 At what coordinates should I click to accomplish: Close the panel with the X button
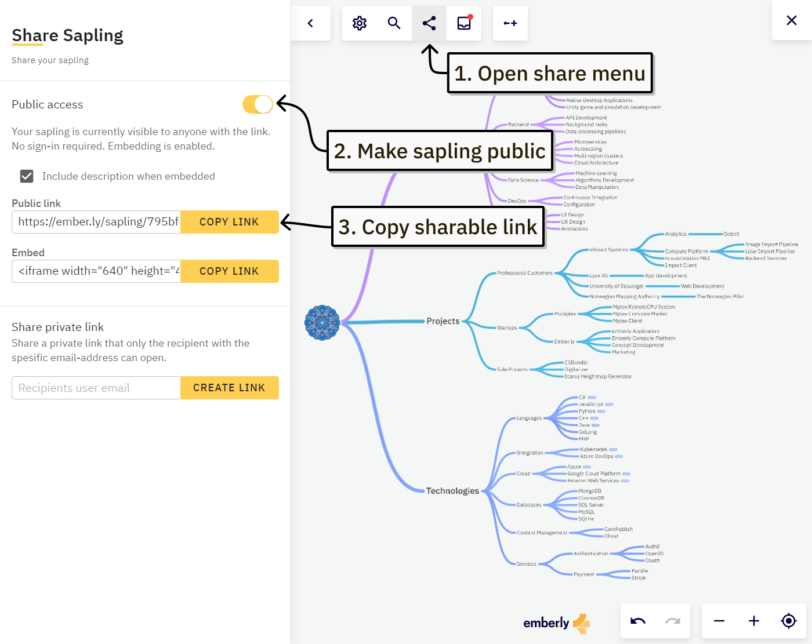792,20
